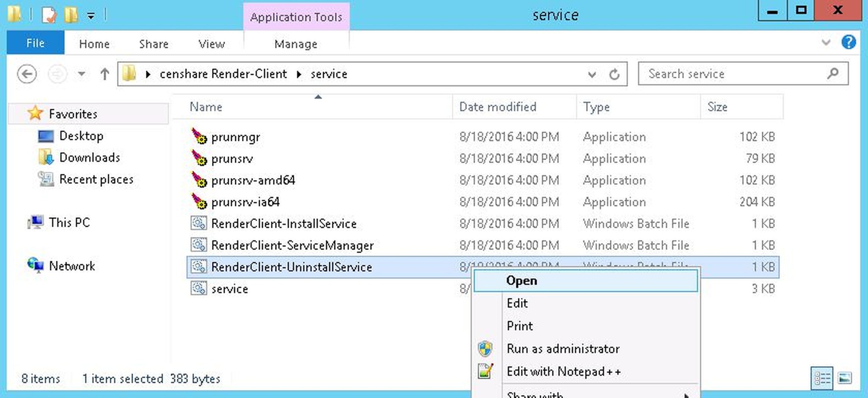Open Explorer help question mark icon

coord(849,42)
